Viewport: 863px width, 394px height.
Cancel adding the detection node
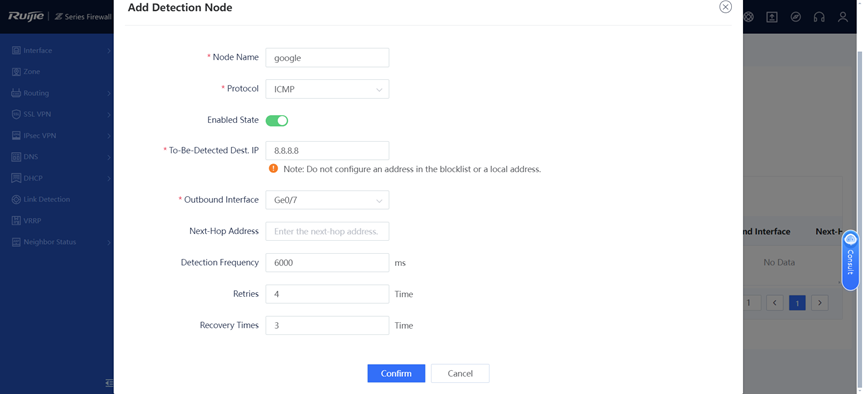click(460, 373)
